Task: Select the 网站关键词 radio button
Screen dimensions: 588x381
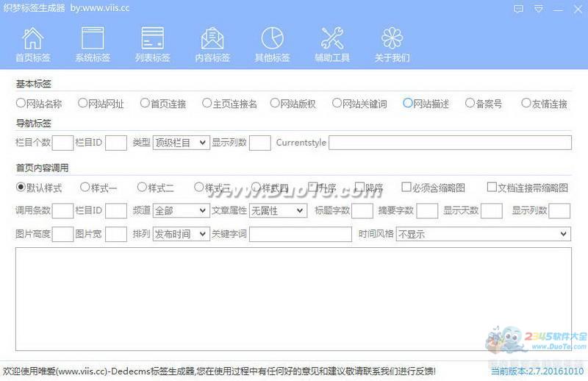Action: (x=337, y=103)
